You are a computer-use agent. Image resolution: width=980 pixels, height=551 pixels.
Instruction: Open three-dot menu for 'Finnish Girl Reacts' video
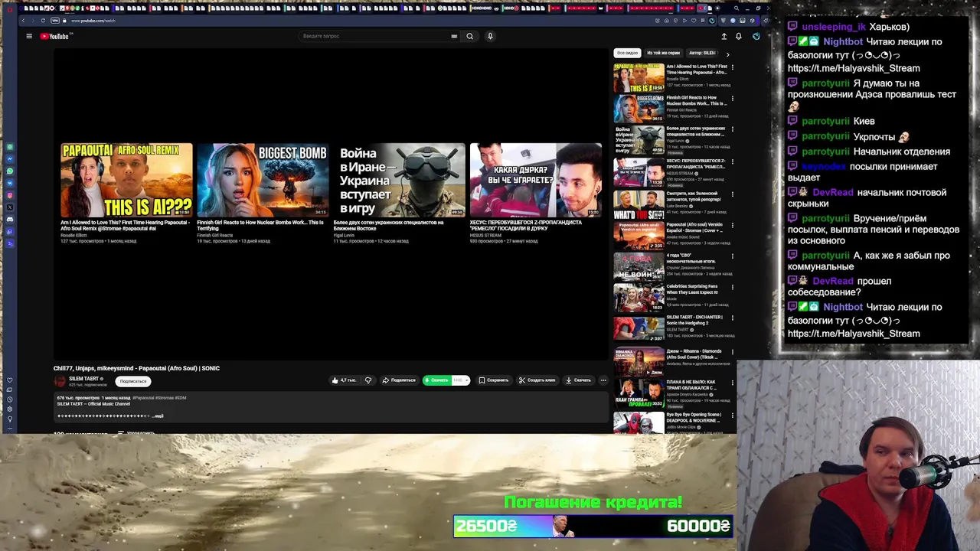733,98
